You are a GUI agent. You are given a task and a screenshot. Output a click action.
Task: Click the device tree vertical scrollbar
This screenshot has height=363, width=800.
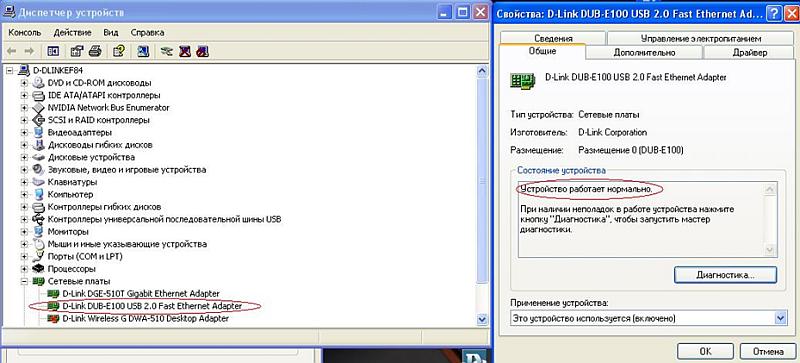481,195
